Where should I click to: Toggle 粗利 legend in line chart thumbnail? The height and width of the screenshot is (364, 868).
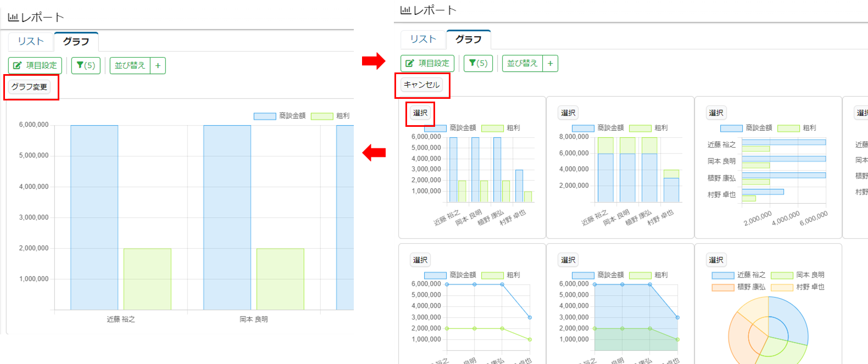tap(500, 275)
